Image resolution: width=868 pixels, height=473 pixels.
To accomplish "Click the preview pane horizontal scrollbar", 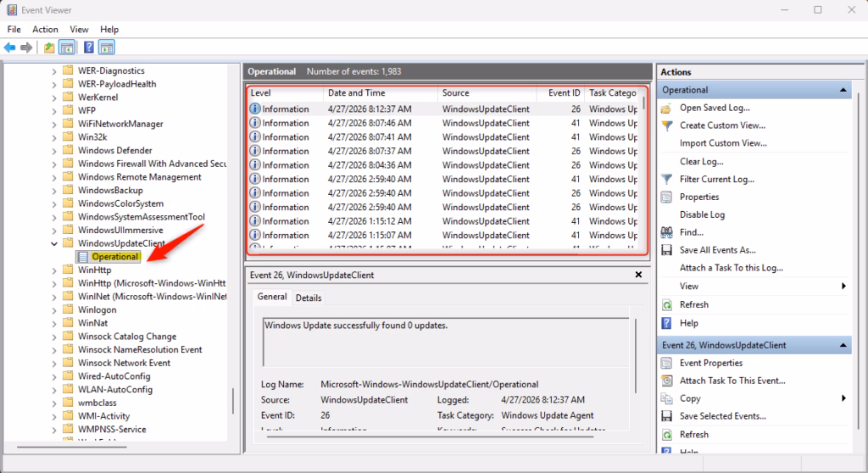I will tap(430, 437).
